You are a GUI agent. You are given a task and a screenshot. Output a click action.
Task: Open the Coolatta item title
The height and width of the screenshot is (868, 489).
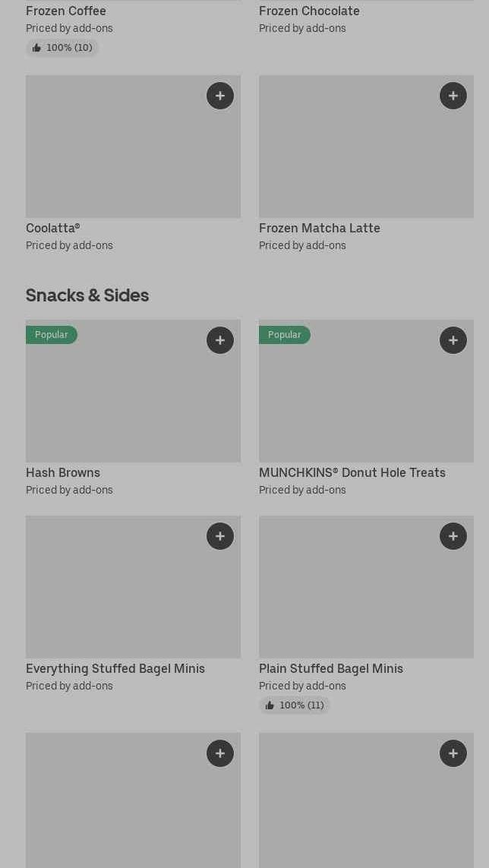[x=52, y=228]
